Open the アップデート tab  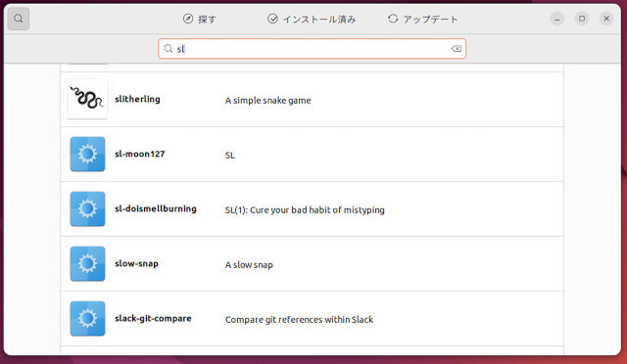point(422,19)
